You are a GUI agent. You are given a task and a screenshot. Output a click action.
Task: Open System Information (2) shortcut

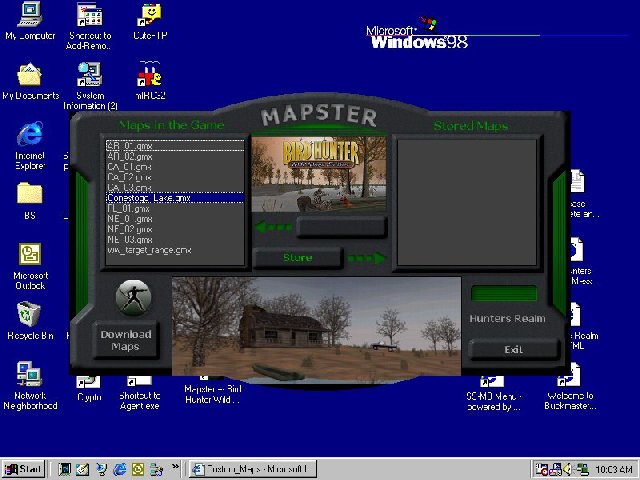coord(90,85)
